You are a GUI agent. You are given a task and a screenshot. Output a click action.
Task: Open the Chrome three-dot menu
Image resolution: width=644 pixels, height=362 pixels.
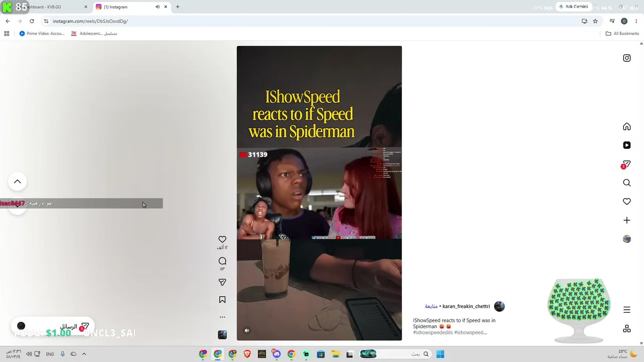[636, 21]
